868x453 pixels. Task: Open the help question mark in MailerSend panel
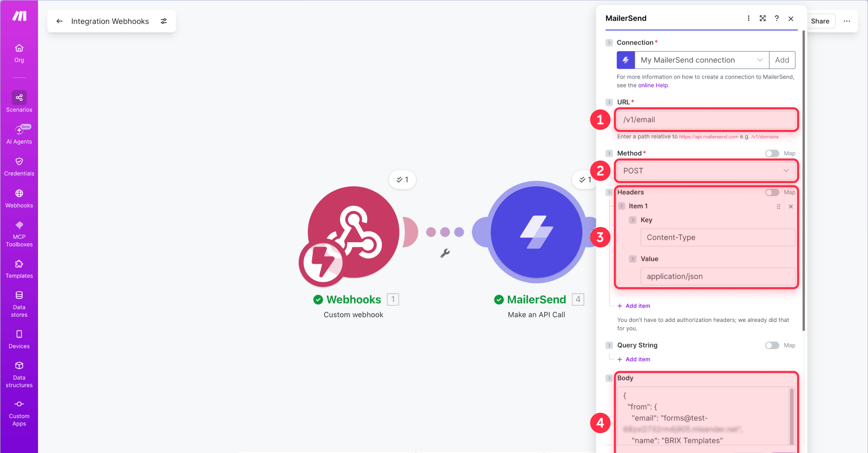[777, 18]
